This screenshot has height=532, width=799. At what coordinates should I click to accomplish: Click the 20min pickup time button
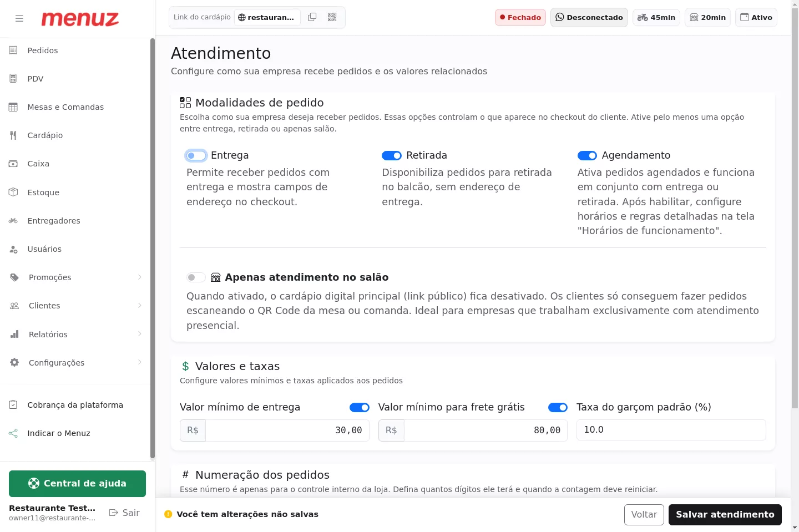point(708,17)
